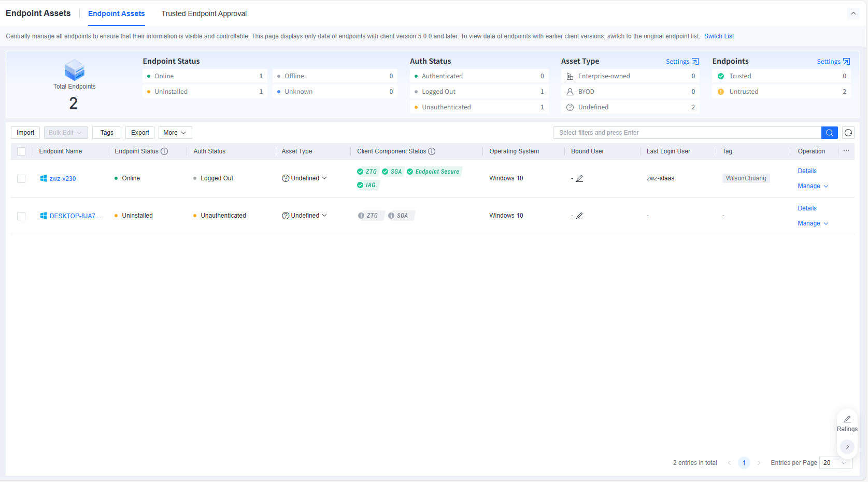This screenshot has height=482, width=868.
Task: Click the filter search input field
Action: [x=687, y=133]
